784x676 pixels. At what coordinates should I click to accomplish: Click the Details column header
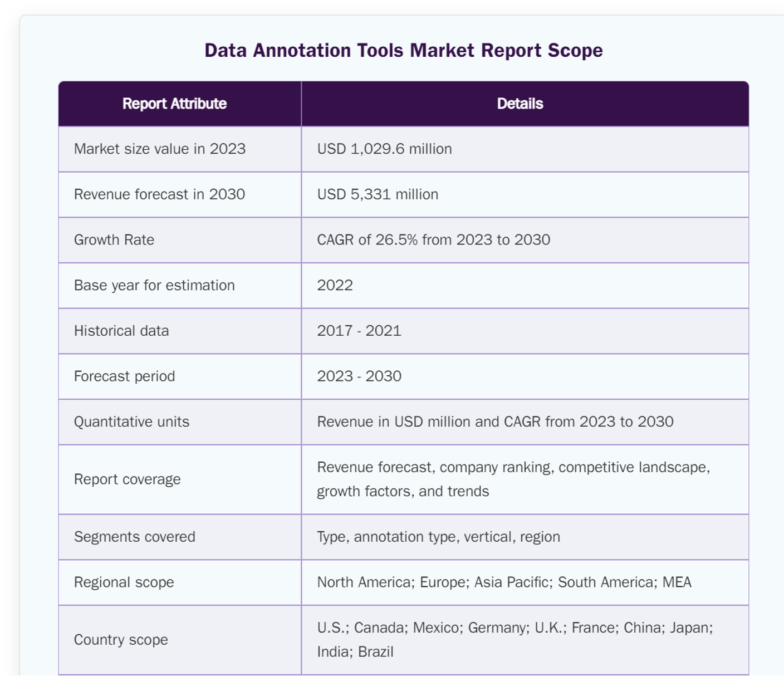tap(520, 104)
